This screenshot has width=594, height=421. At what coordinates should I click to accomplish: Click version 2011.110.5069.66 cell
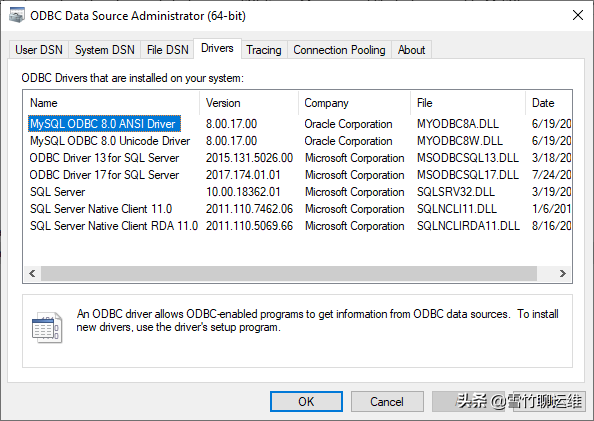(249, 226)
